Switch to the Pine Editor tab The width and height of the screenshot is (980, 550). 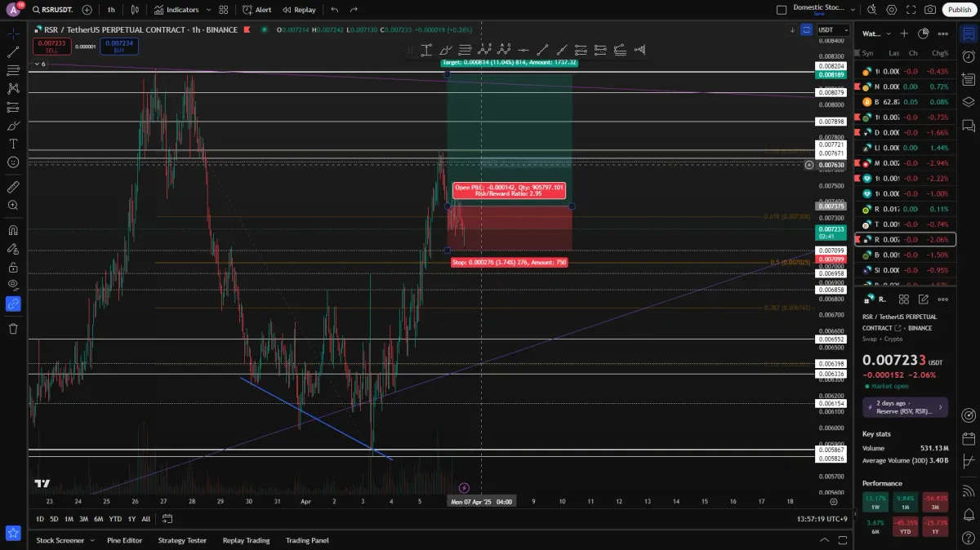[x=124, y=540]
